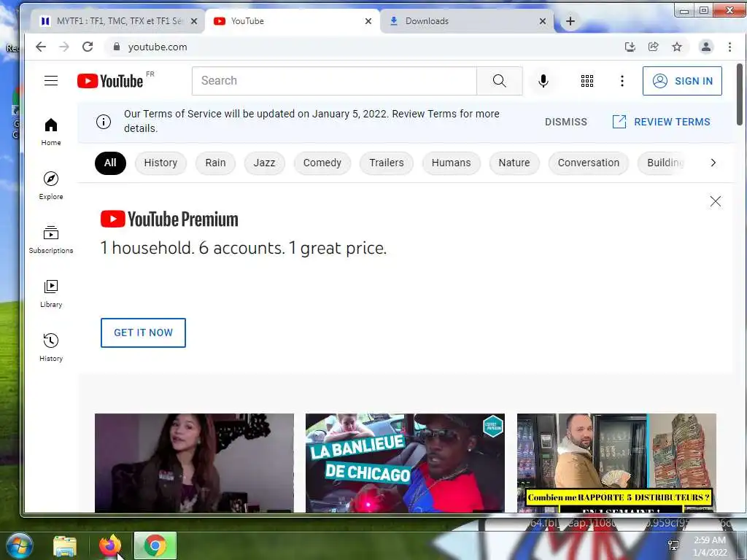Open Windows Explorer from the taskbar
This screenshot has height=560, width=747.
tap(65, 546)
